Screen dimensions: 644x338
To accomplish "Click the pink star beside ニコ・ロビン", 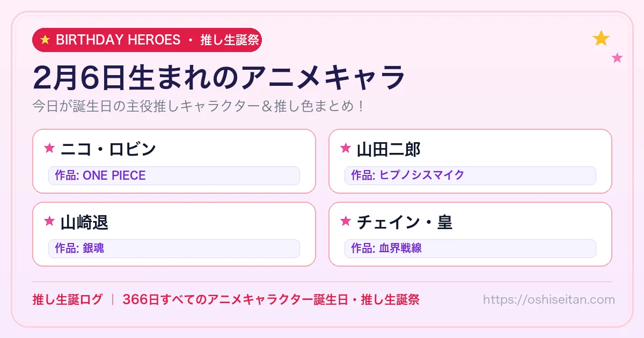I will click(x=49, y=149).
